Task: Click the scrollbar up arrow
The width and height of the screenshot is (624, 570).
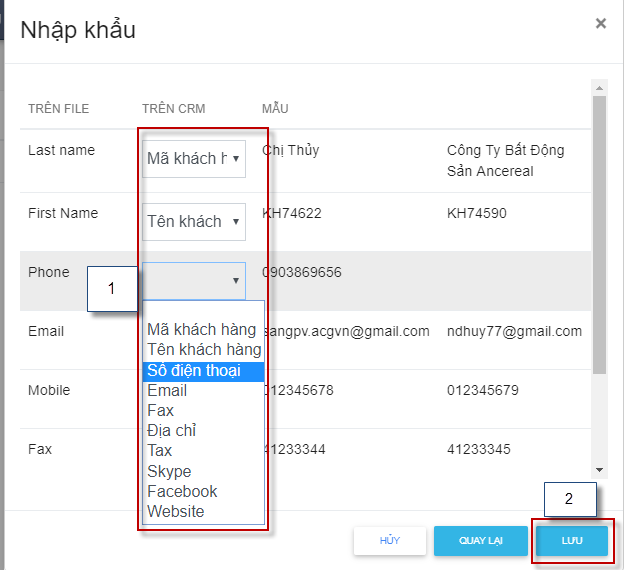Action: tap(599, 88)
